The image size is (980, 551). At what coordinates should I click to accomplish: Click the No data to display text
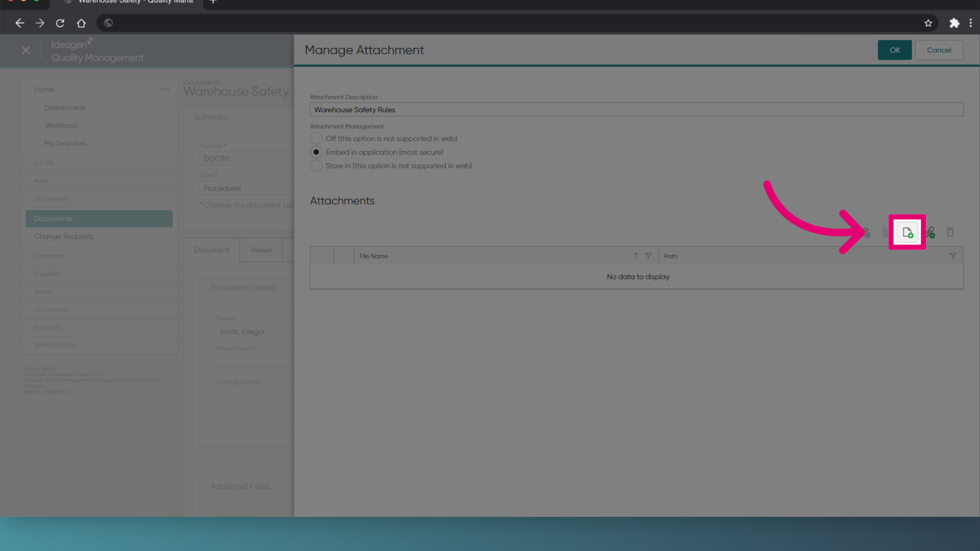pos(638,277)
